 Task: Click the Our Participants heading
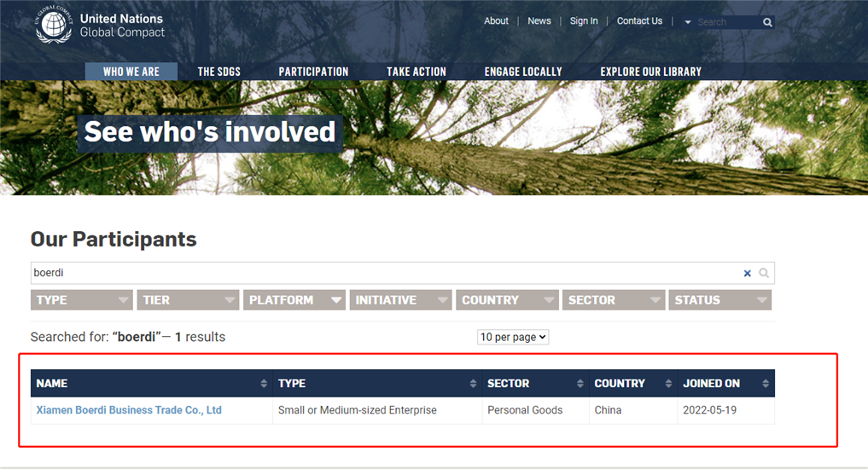[114, 239]
